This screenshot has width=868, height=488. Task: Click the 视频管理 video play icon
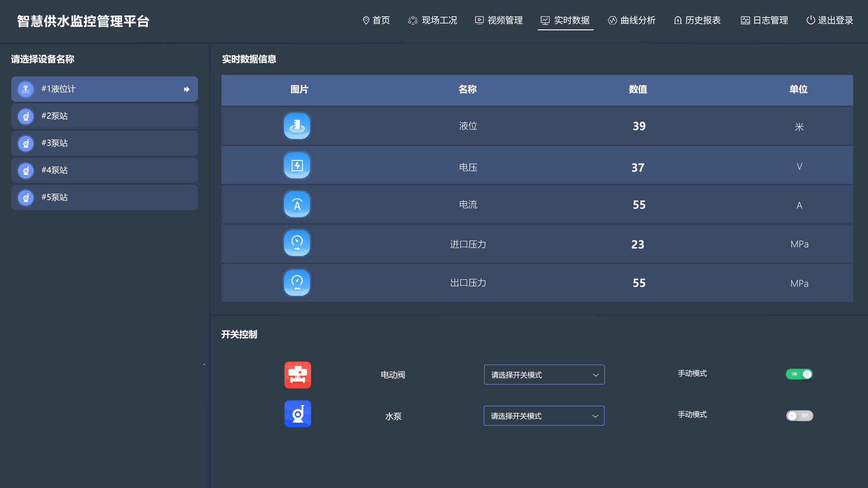click(479, 20)
